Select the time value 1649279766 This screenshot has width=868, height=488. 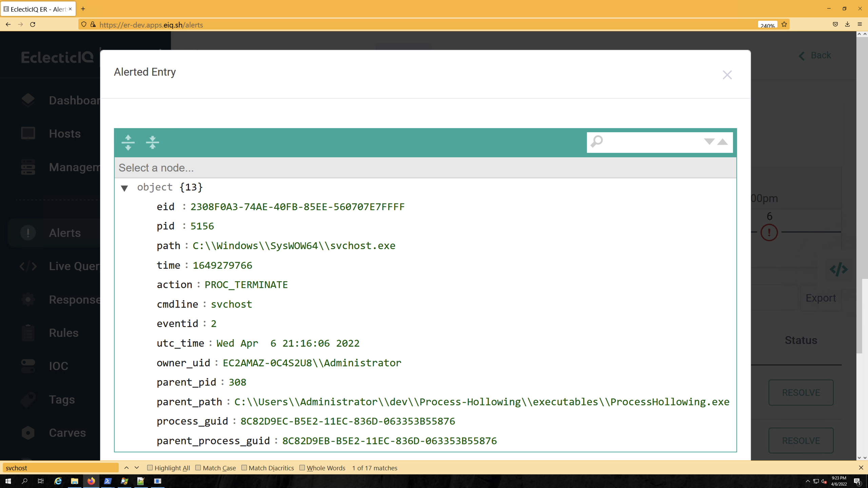point(222,265)
